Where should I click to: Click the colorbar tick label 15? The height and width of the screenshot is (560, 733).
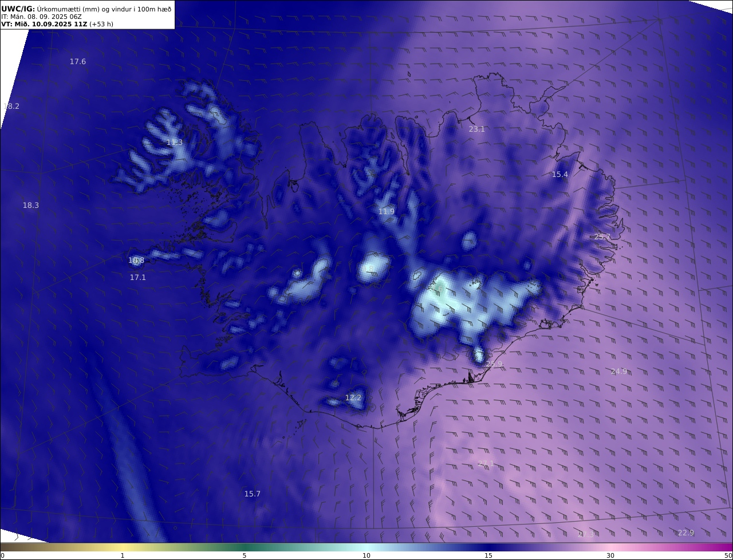(488, 555)
